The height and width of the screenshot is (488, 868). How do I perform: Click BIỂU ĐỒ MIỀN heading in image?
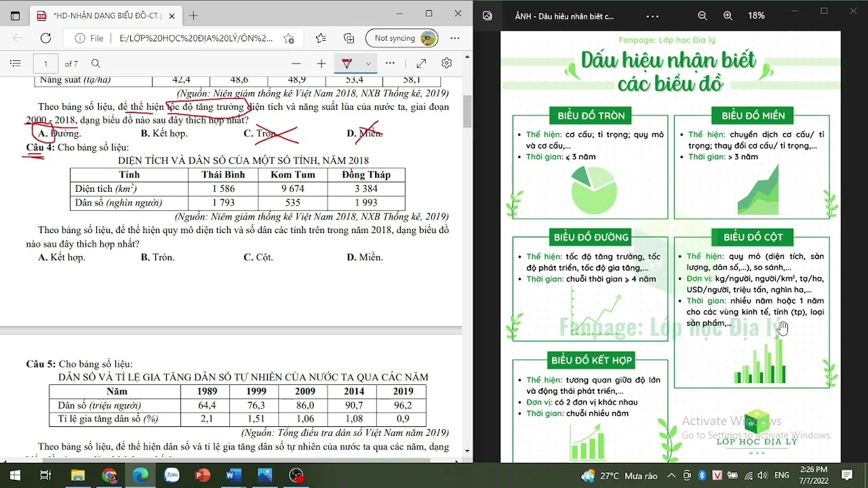[x=753, y=115]
